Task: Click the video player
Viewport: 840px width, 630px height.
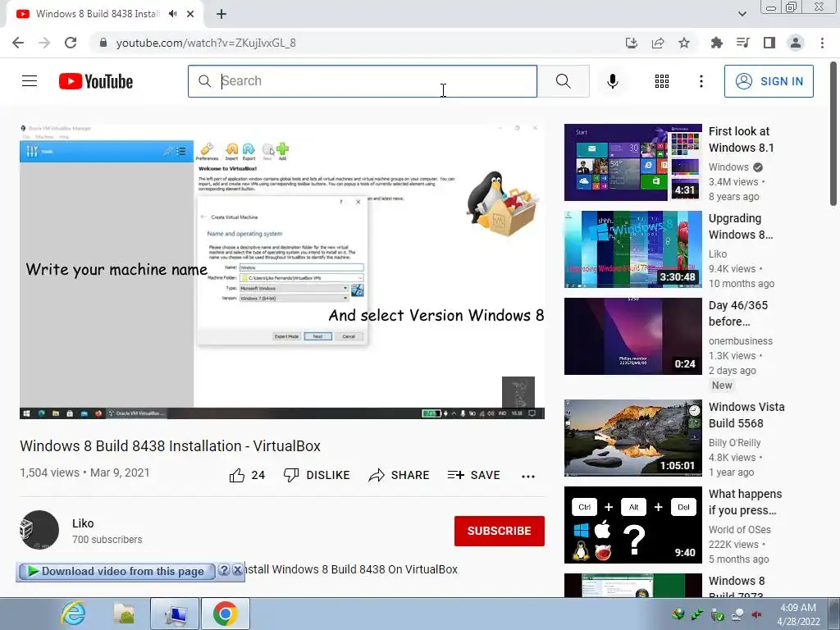Action: click(x=282, y=271)
